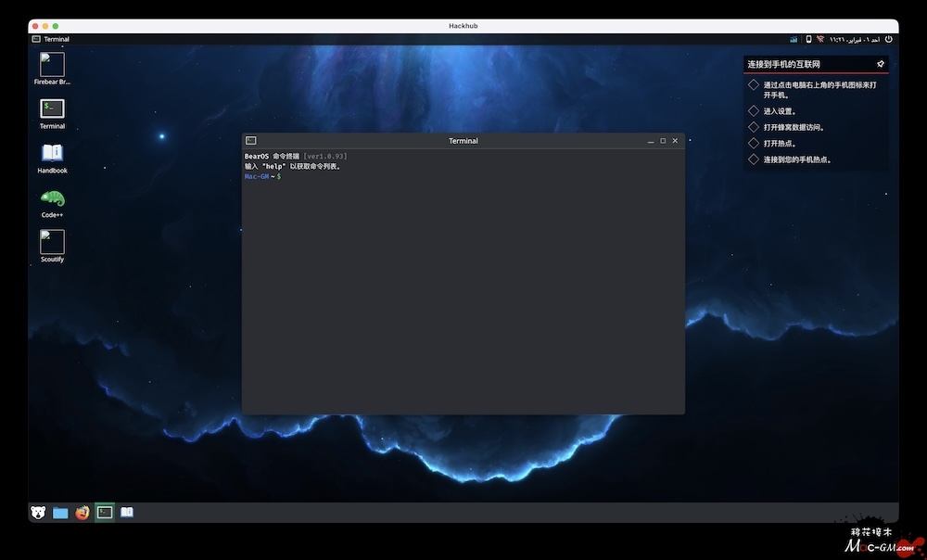Open the Firebear Browser desktop shortcut
Image resolution: width=927 pixels, height=560 pixels.
(x=52, y=64)
